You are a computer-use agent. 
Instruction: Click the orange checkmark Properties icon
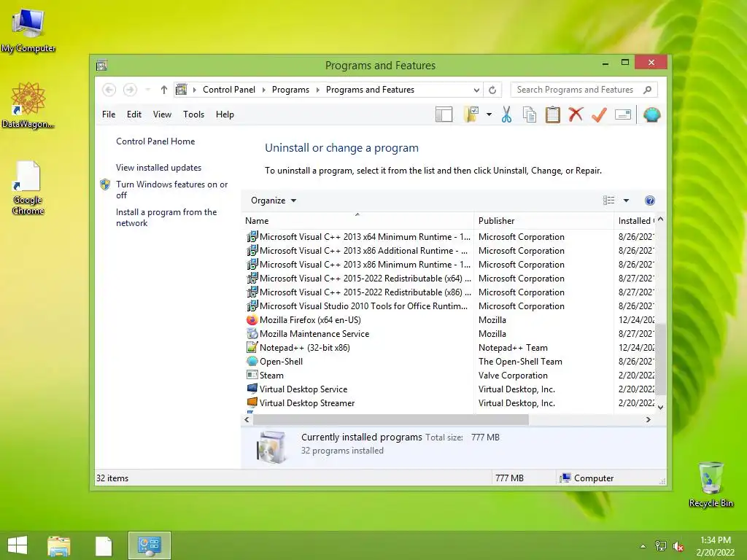(x=599, y=114)
